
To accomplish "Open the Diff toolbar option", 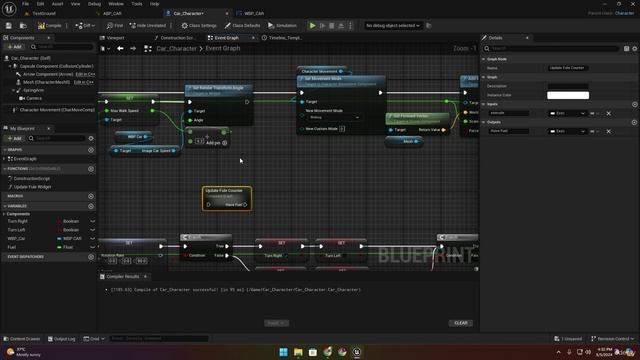I will pyautogui.click(x=85, y=26).
